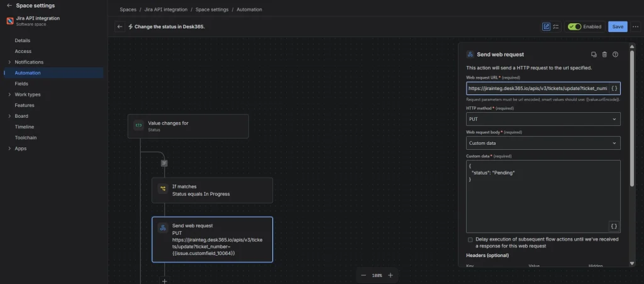
Task: Open Toolchain settings
Action: pyautogui.click(x=25, y=138)
